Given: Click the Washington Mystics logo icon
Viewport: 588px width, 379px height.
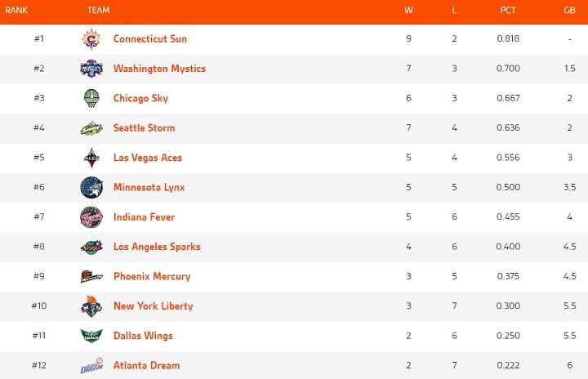Looking at the screenshot, I should tap(91, 69).
